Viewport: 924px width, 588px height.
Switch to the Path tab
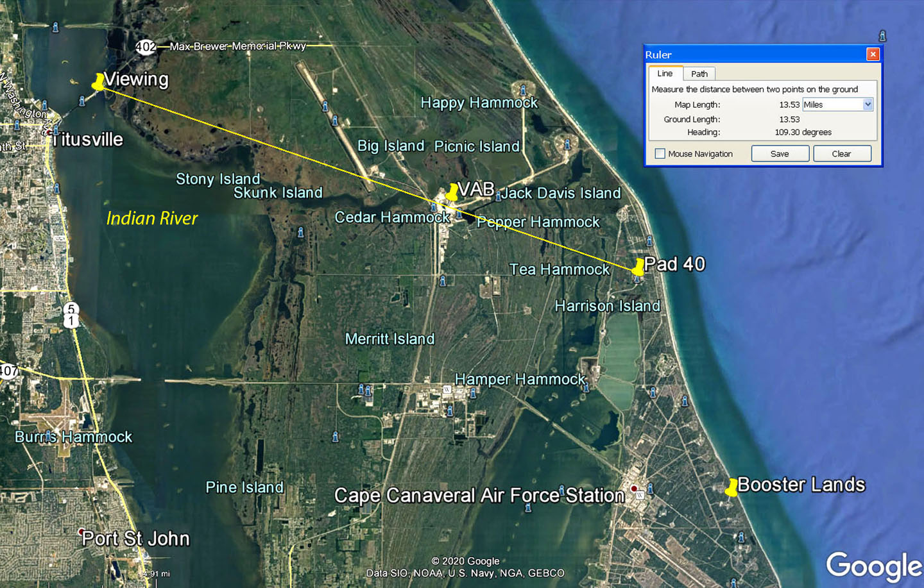coord(699,74)
